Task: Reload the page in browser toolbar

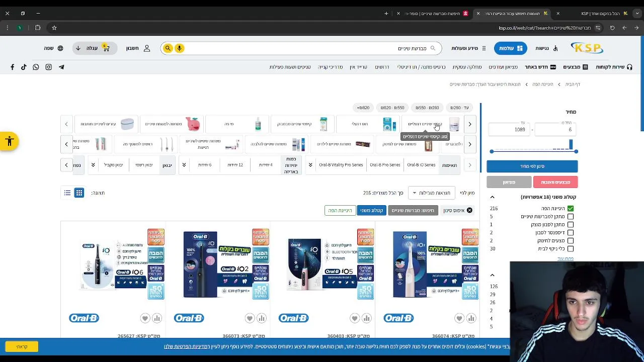Action: pyautogui.click(x=612, y=28)
